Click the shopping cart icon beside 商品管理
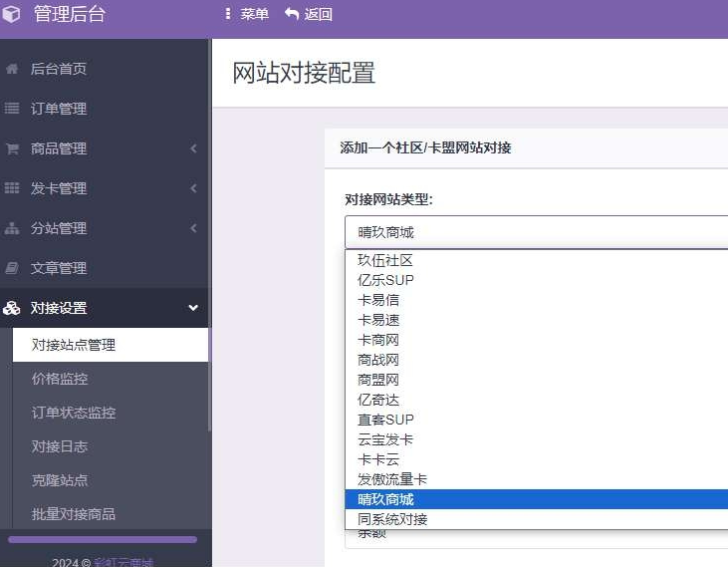Screen dimensions: 728x567 (x=12, y=148)
